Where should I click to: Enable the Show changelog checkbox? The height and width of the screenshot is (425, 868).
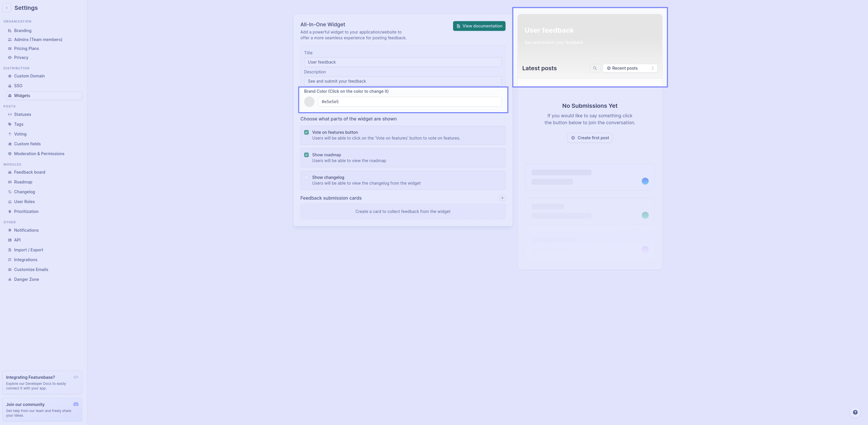click(306, 177)
